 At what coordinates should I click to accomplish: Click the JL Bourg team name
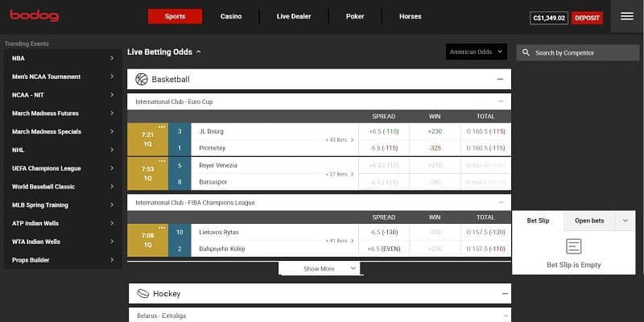(211, 131)
